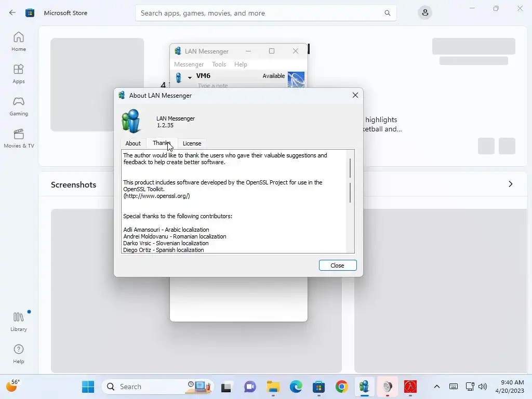The height and width of the screenshot is (399, 532).
Task: Click the Store search input field
Action: [x=265, y=13]
